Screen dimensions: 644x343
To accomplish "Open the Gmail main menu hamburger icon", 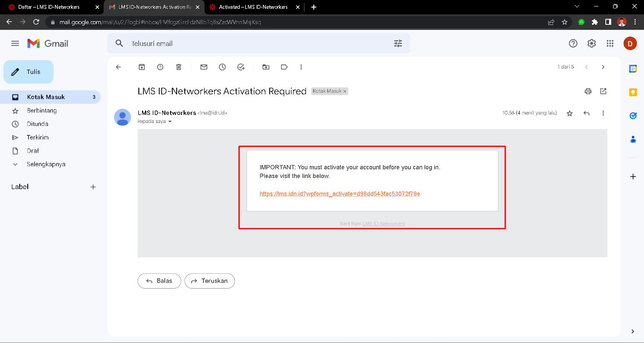I will 15,44.
